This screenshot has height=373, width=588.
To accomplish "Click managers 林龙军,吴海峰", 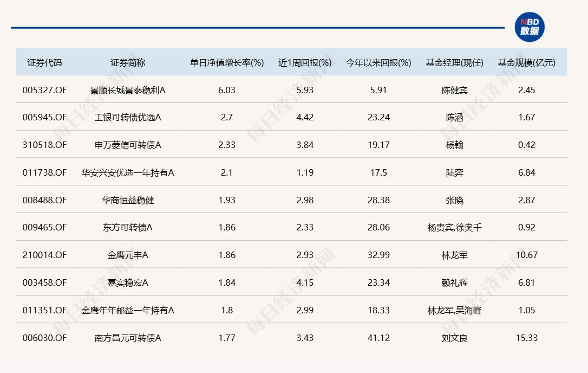I will click(x=454, y=310).
